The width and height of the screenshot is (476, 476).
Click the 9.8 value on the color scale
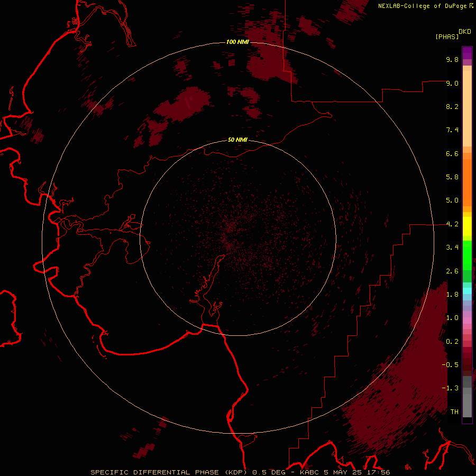tap(452, 59)
